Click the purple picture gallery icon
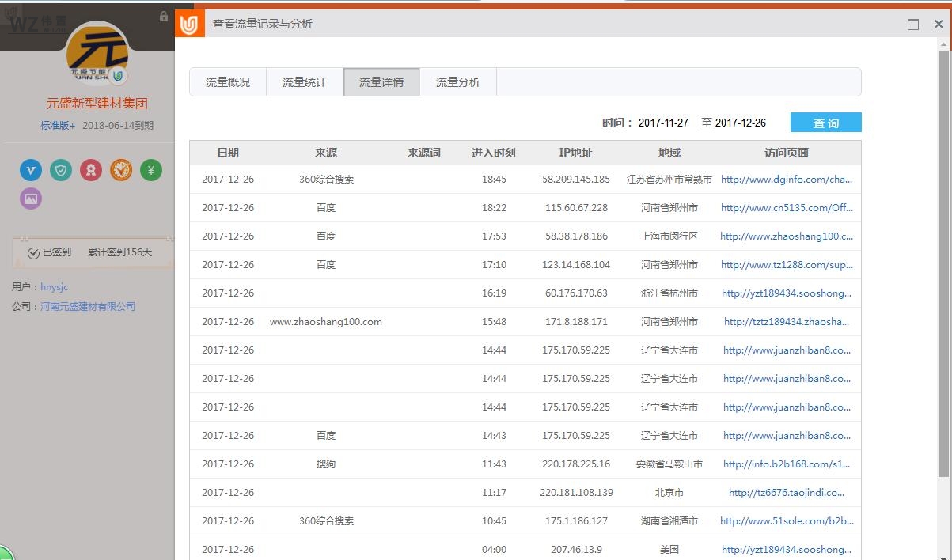952x560 pixels. click(x=31, y=199)
